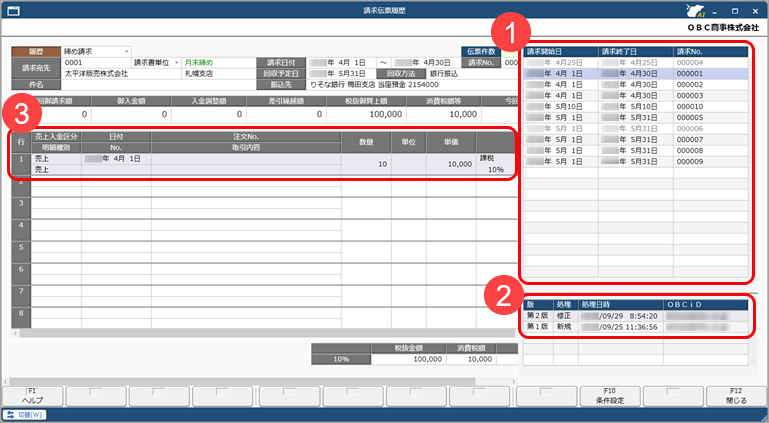The image size is (769, 423).
Task: Click detail row 1 quantity 10
Action: (x=366, y=164)
